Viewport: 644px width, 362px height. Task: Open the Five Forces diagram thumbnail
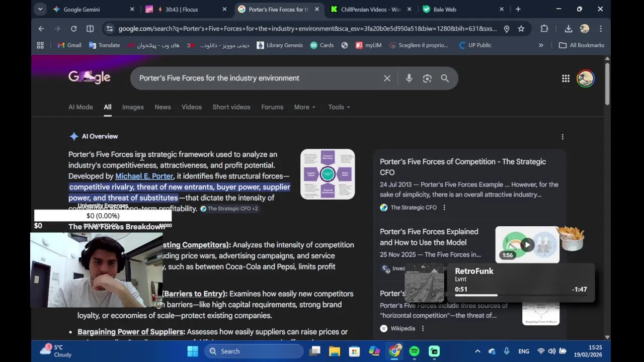pos(328,174)
